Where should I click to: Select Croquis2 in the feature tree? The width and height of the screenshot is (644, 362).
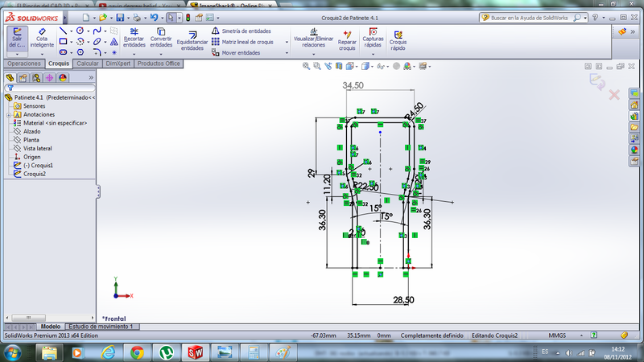click(35, 174)
